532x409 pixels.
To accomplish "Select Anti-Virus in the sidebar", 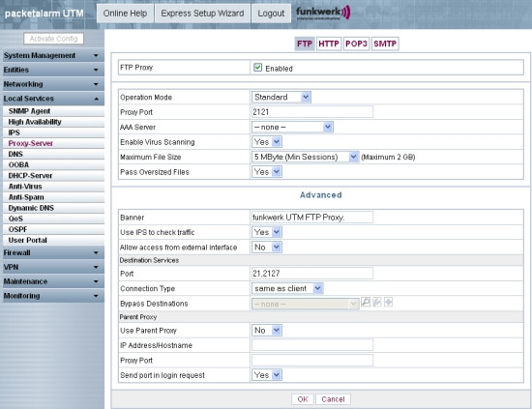I will (25, 187).
